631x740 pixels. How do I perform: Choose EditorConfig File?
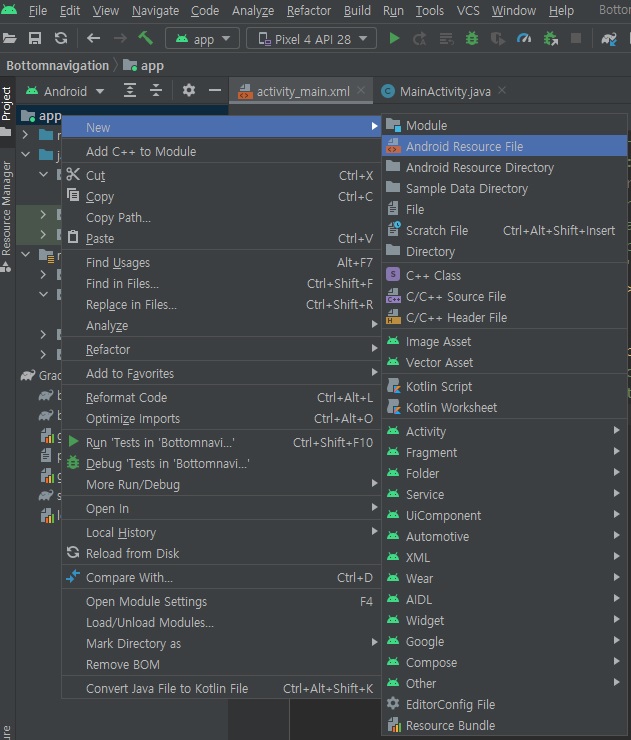click(x=504, y=704)
